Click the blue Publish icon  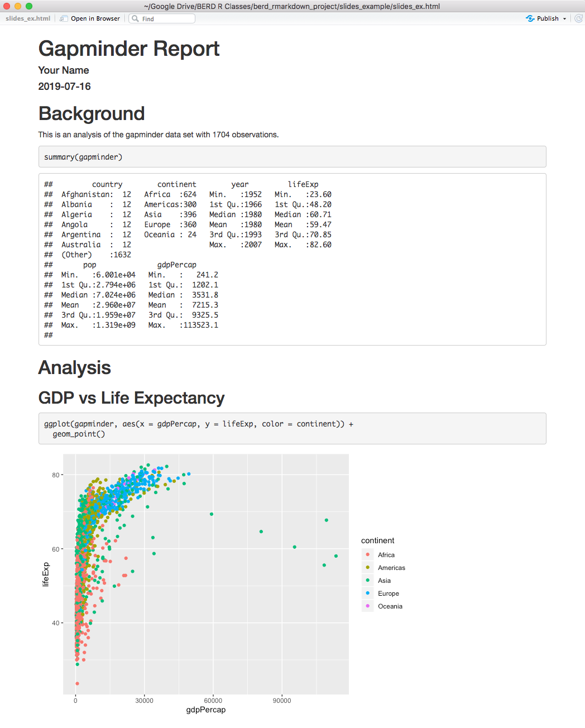530,18
